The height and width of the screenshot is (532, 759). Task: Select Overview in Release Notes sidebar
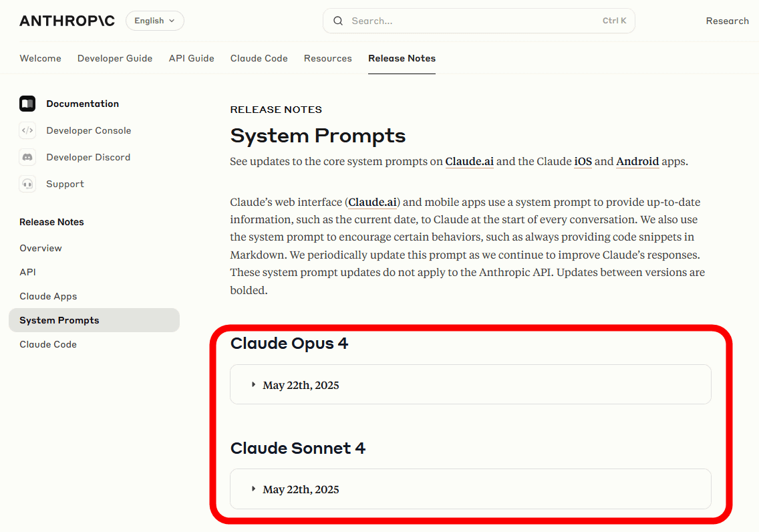point(41,248)
